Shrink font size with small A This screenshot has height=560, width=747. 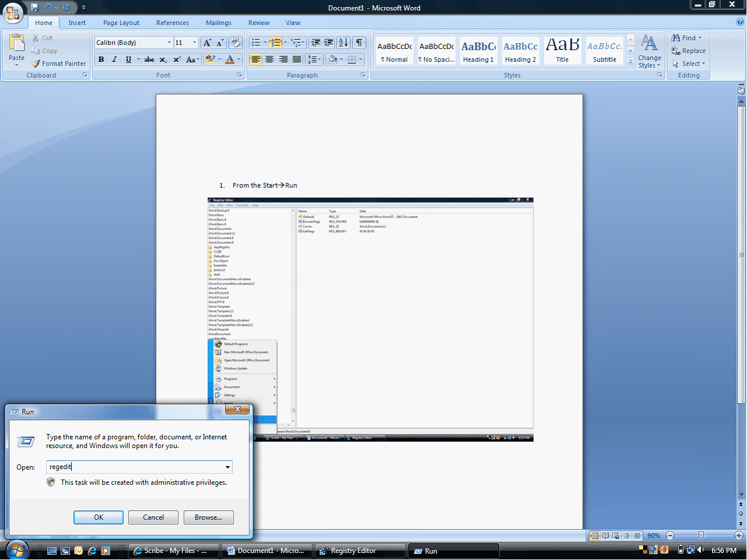pos(220,43)
